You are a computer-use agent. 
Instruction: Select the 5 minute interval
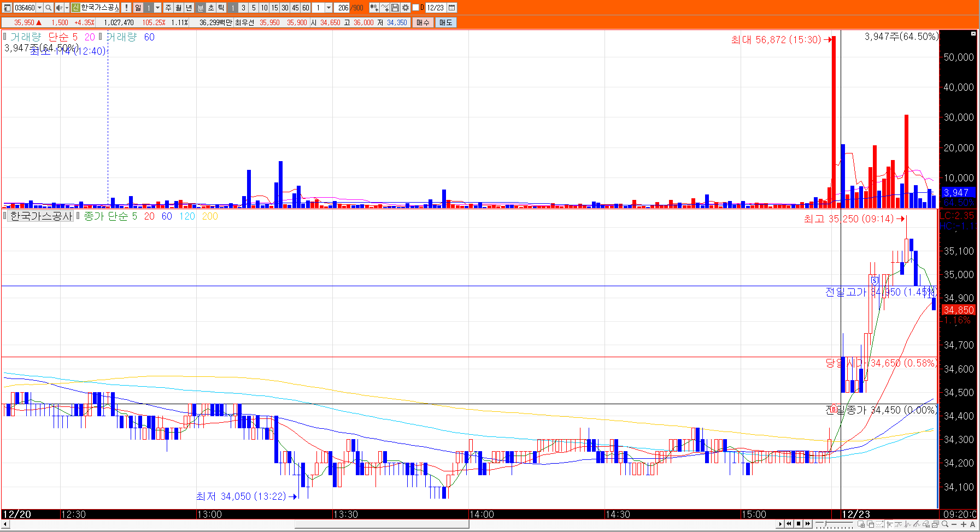click(253, 8)
